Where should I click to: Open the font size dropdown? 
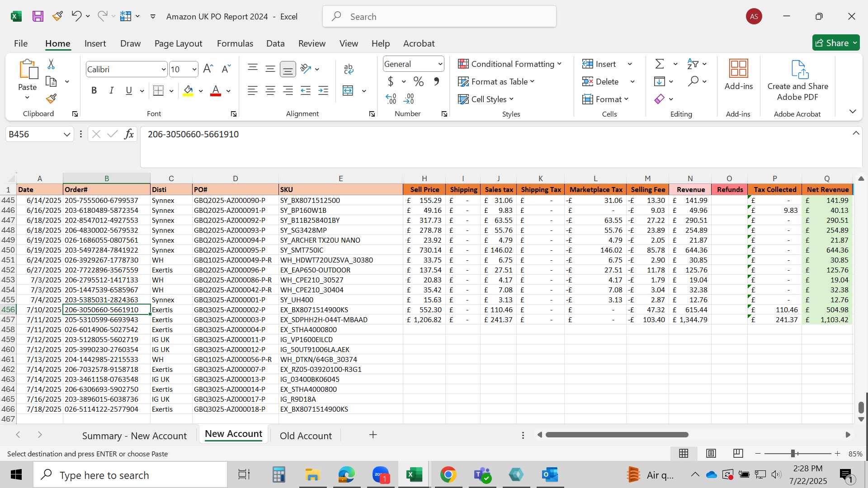[194, 70]
